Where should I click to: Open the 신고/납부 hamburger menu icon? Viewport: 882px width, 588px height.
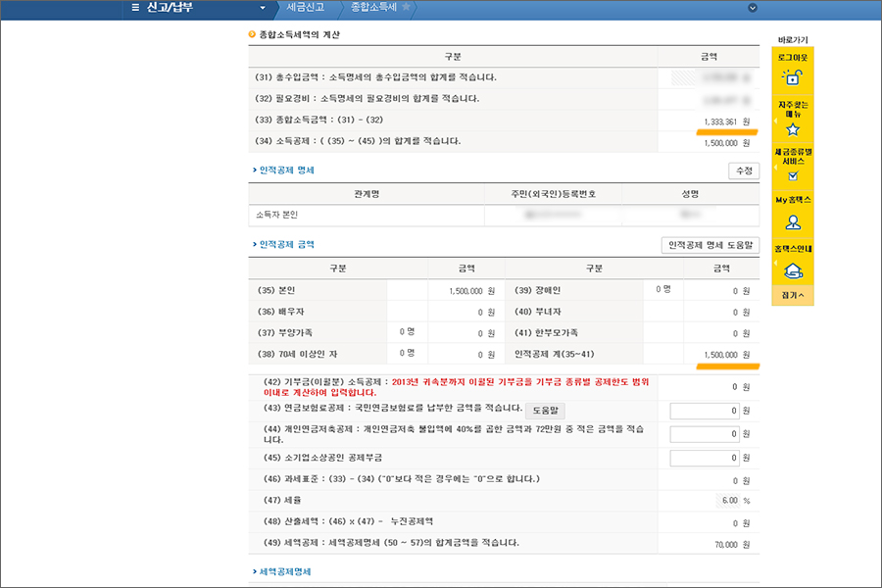(x=135, y=8)
